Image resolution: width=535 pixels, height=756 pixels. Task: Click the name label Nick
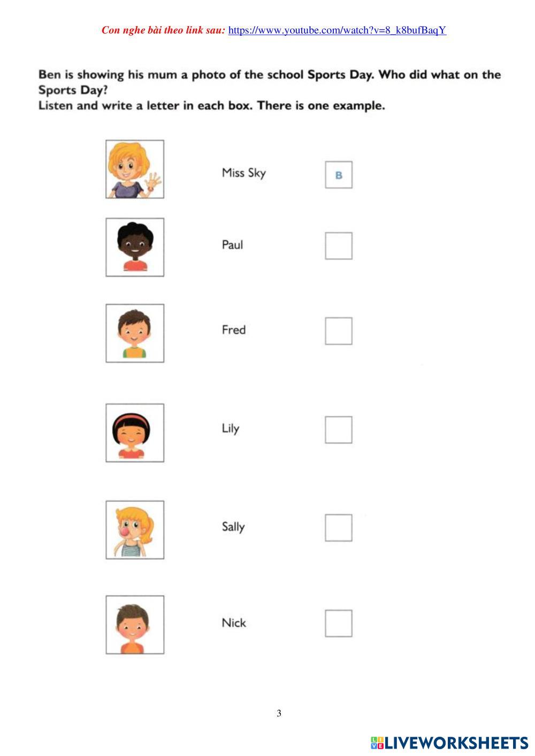[x=234, y=623]
